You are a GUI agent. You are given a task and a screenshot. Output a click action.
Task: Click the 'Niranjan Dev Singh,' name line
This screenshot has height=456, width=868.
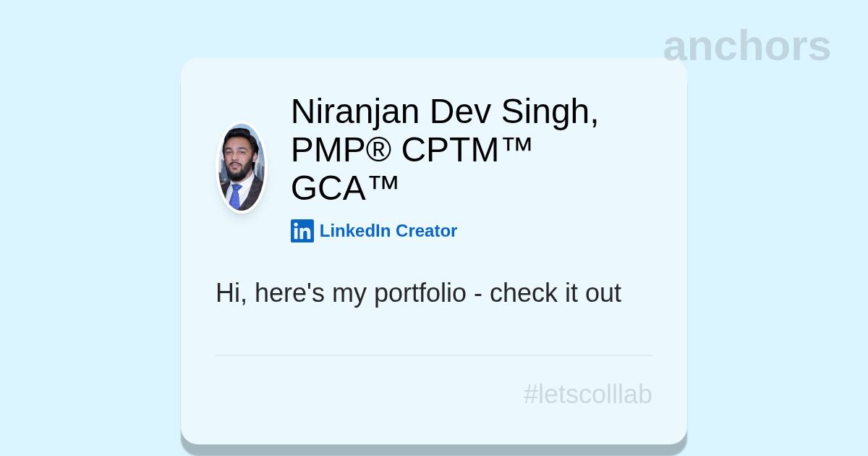[444, 111]
